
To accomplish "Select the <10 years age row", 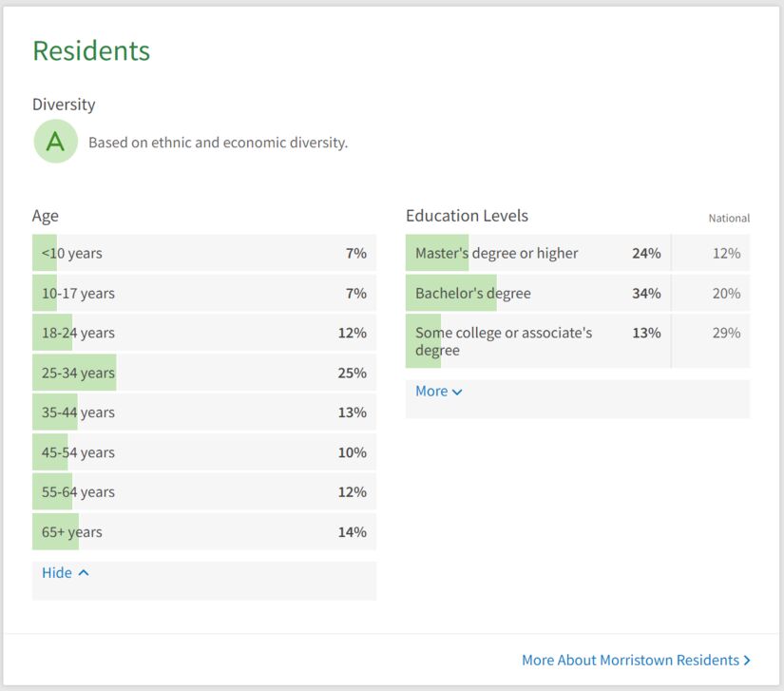I will click(203, 253).
